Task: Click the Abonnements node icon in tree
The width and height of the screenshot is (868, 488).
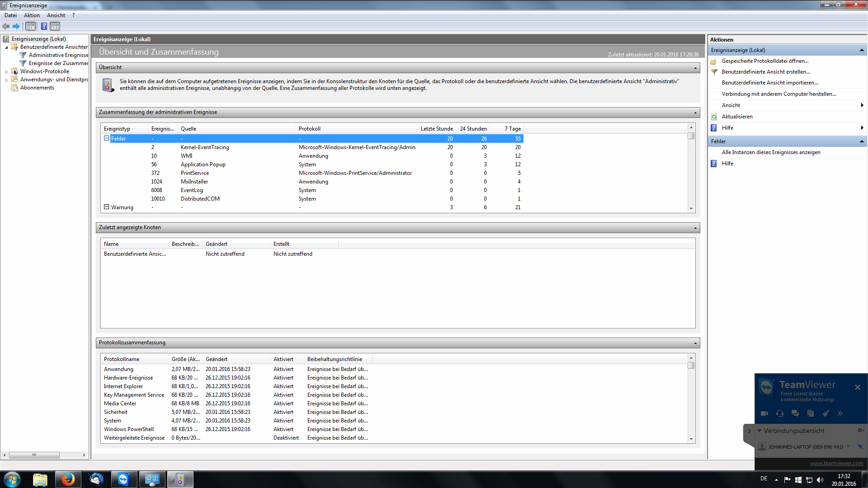Action: click(x=14, y=88)
